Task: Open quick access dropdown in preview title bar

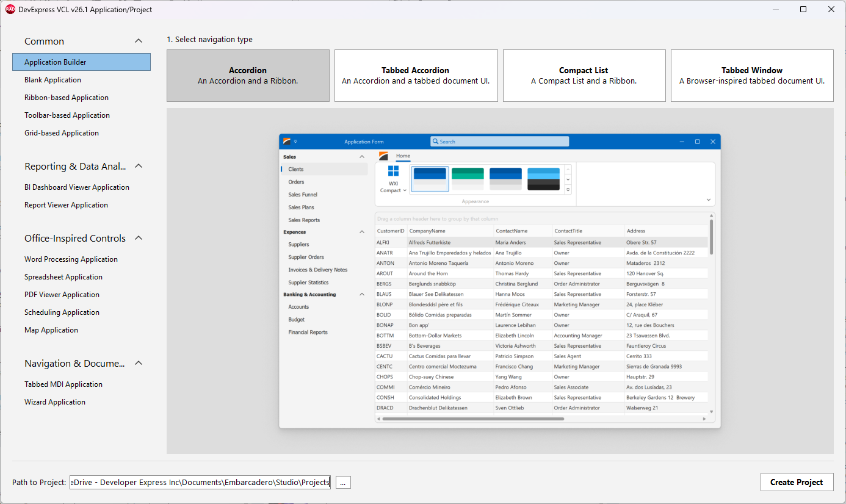Action: pos(295,142)
